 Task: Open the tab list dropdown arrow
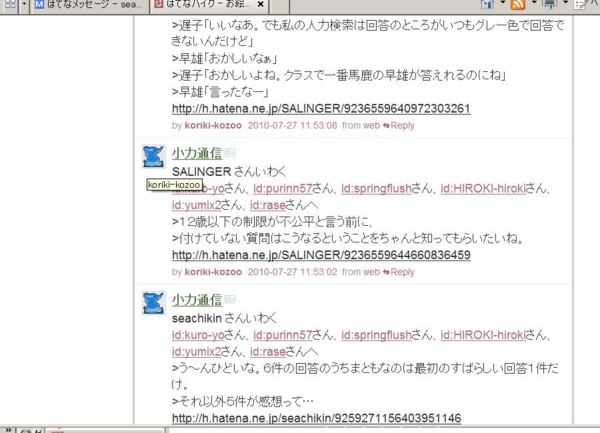point(24,5)
